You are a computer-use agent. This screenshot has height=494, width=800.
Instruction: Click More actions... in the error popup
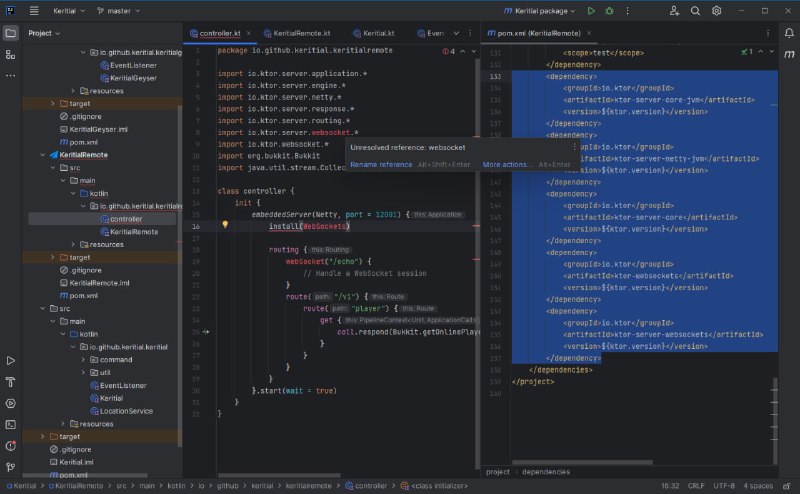[x=507, y=164]
